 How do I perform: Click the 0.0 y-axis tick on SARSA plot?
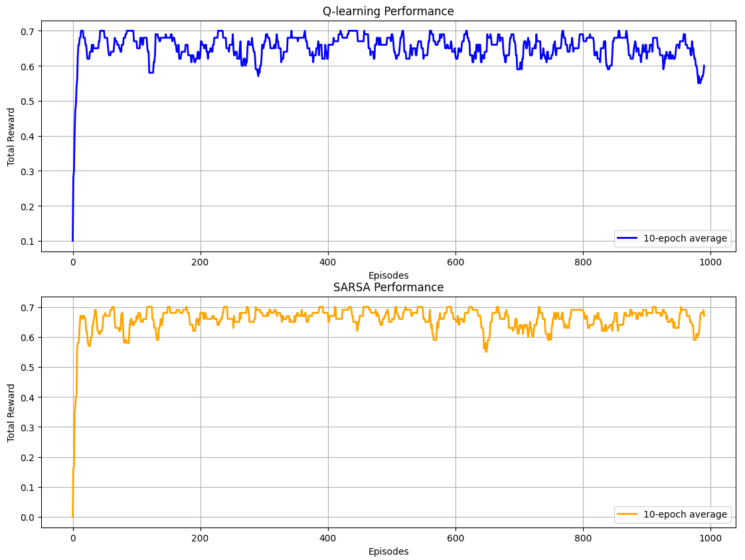28,518
